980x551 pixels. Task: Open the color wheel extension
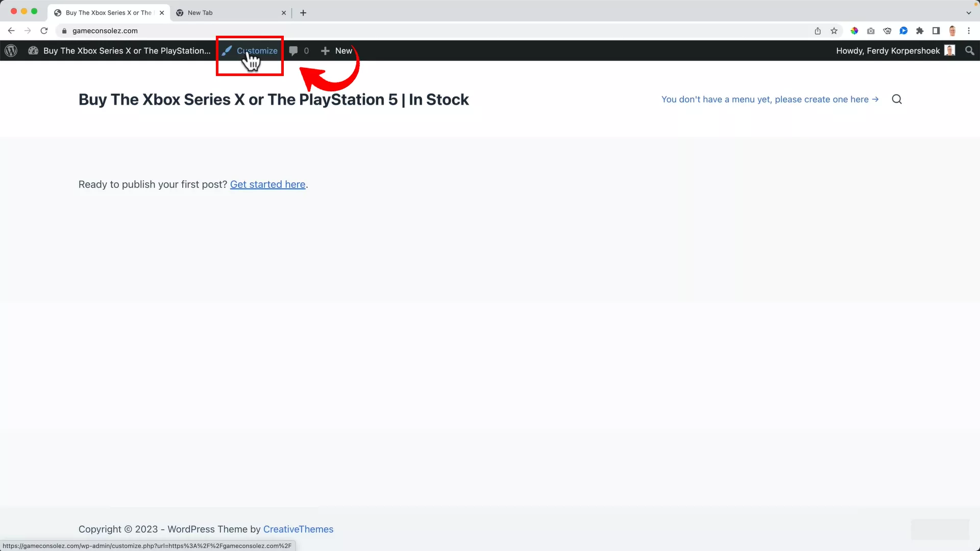pos(854,31)
